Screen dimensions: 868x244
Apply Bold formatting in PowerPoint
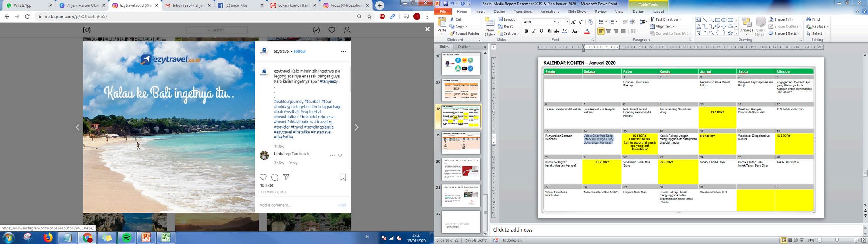tap(527, 31)
